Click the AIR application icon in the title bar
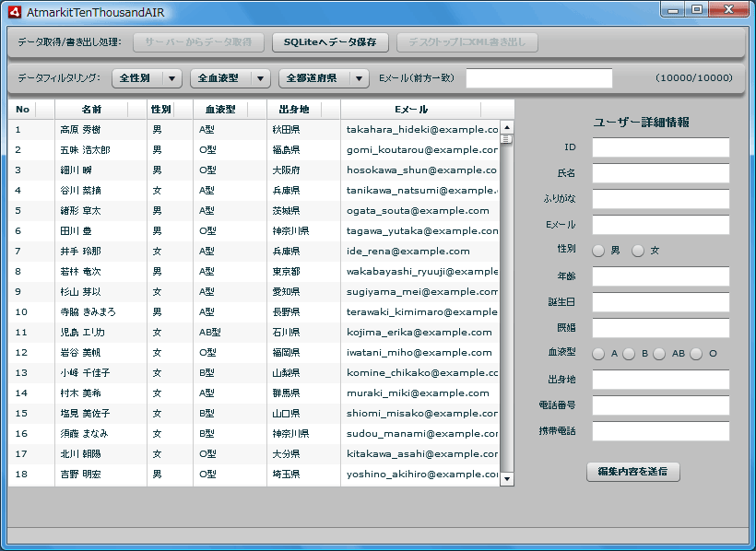Image resolution: width=756 pixels, height=551 pixels. tap(13, 12)
